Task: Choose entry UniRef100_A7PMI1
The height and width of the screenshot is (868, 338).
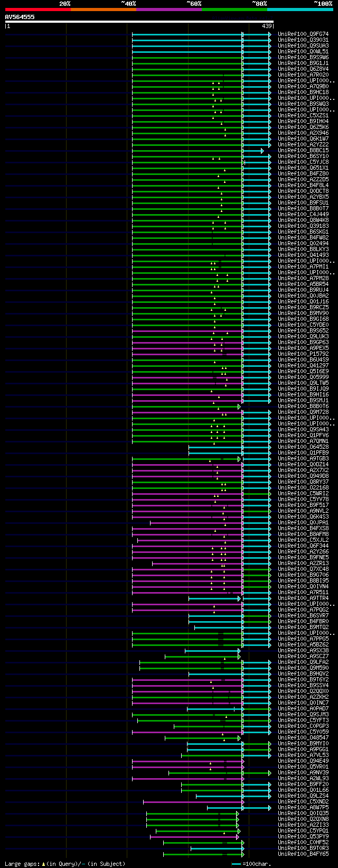Action: click(303, 267)
